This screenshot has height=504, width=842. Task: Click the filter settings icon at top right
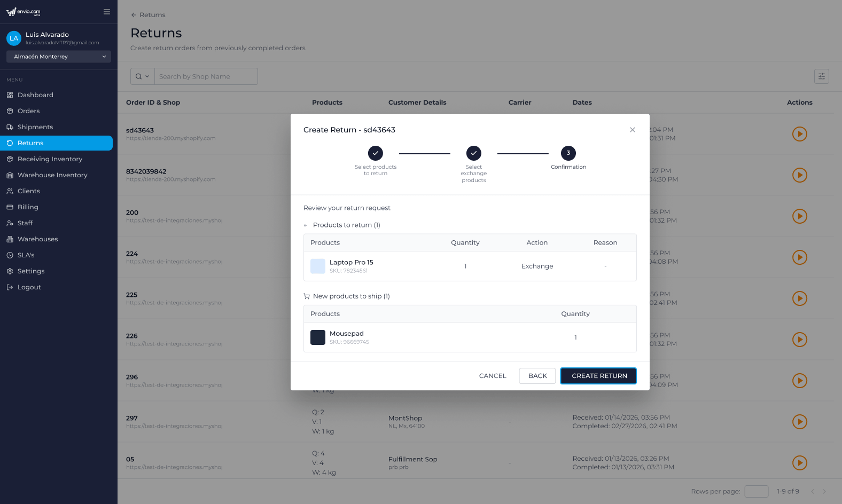point(821,76)
